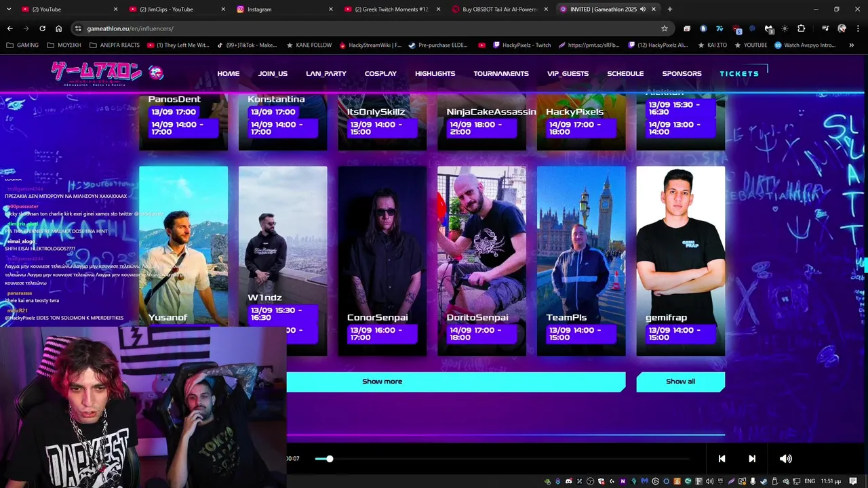Open Windows notification center
The height and width of the screenshot is (488, 868).
tap(852, 481)
